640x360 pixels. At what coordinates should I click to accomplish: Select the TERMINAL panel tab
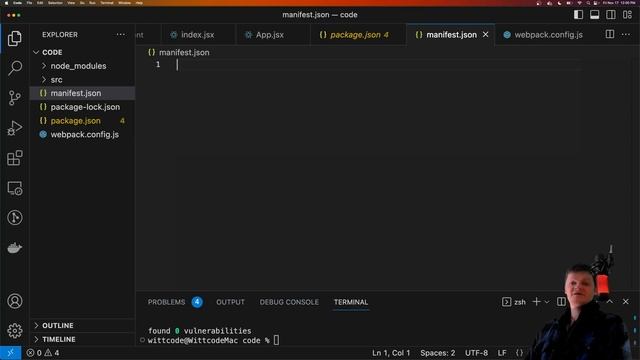coord(351,302)
